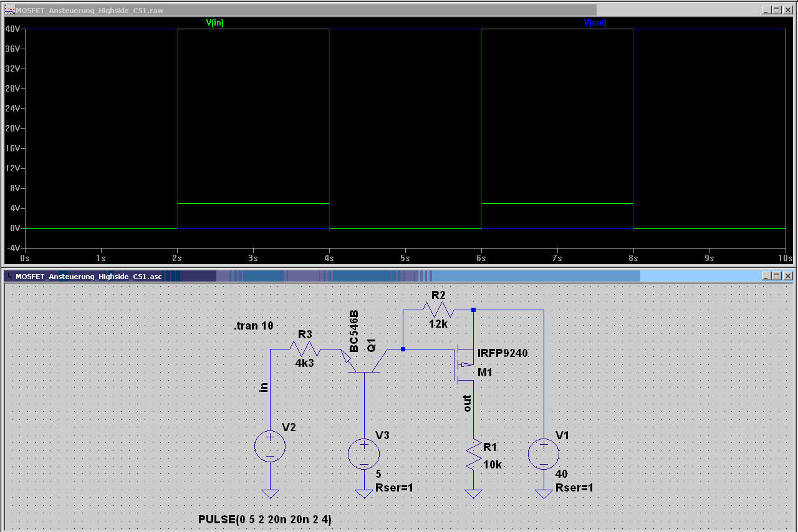798x532 pixels.
Task: Click the R3 reference label
Action: click(305, 335)
